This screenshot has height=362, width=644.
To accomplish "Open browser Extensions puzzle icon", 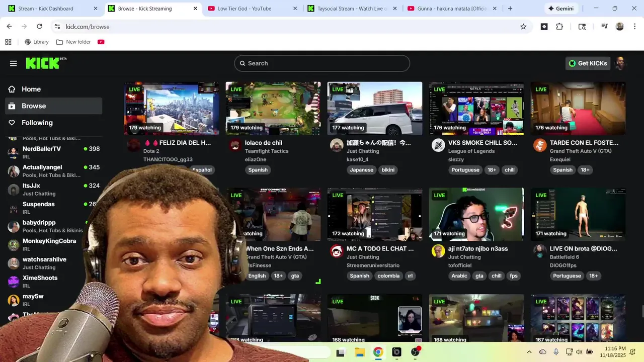I will tap(559, 27).
